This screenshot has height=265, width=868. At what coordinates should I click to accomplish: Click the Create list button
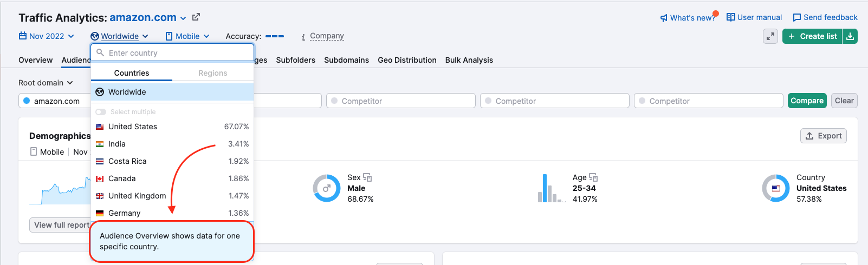pos(812,36)
